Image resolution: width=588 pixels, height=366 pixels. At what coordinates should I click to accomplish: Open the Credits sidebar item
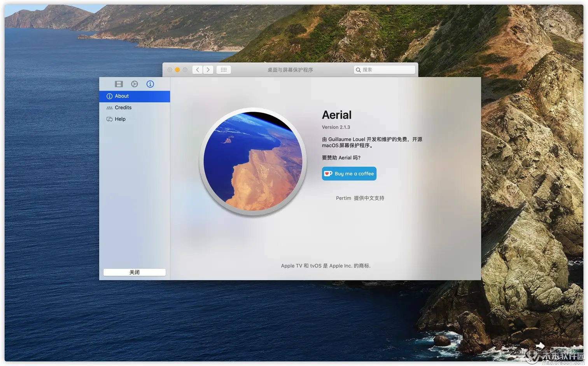pyautogui.click(x=135, y=108)
